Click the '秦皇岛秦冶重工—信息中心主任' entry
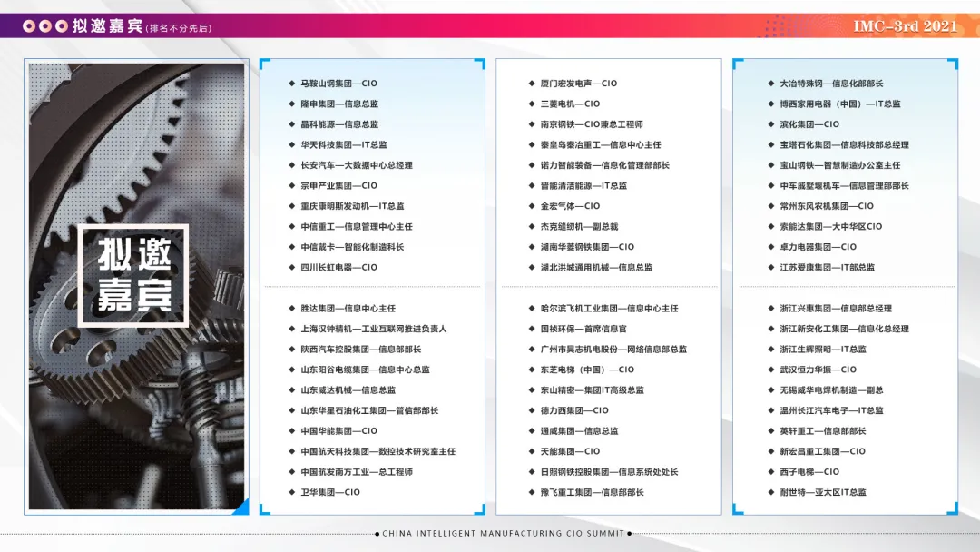Image resolution: width=980 pixels, height=552 pixels. point(601,144)
